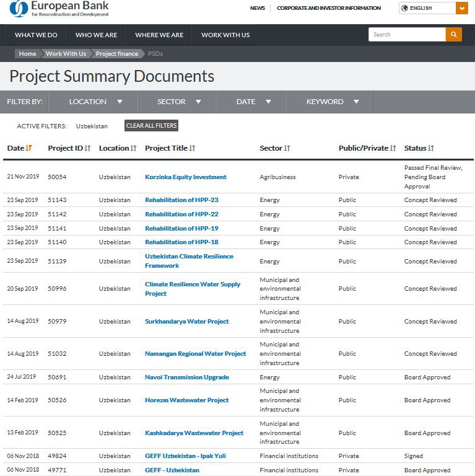Open Corporate and Investor Information link
Image resolution: width=475 pixels, height=476 pixels.
coord(329,8)
